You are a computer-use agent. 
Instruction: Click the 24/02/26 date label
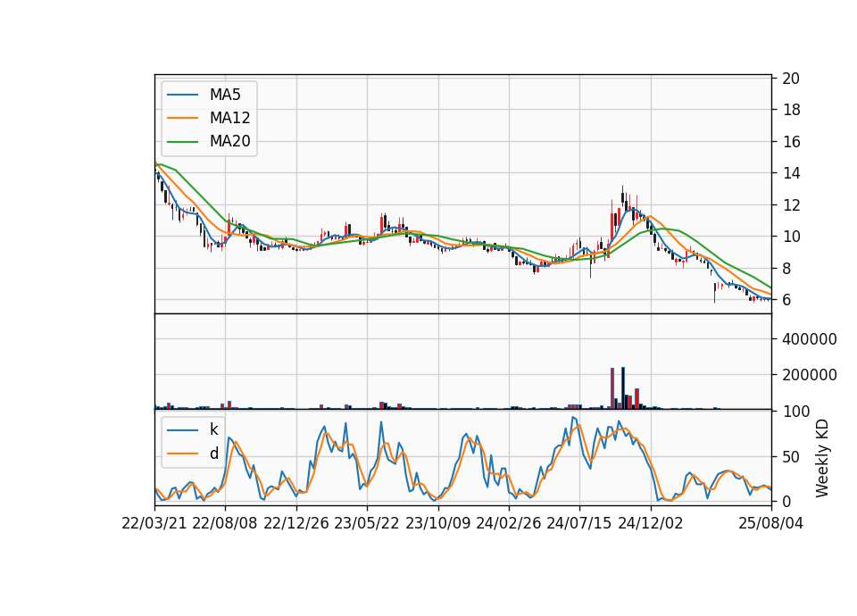508,523
